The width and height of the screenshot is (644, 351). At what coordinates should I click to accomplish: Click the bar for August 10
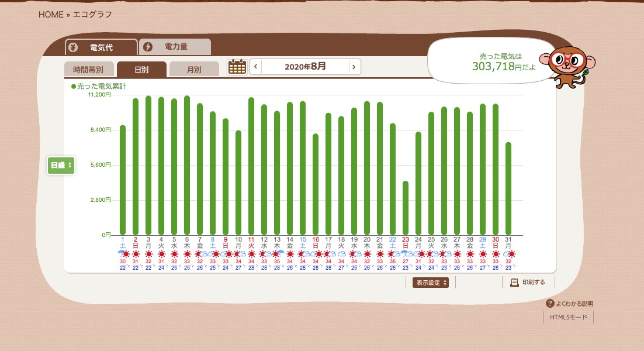pos(238,183)
